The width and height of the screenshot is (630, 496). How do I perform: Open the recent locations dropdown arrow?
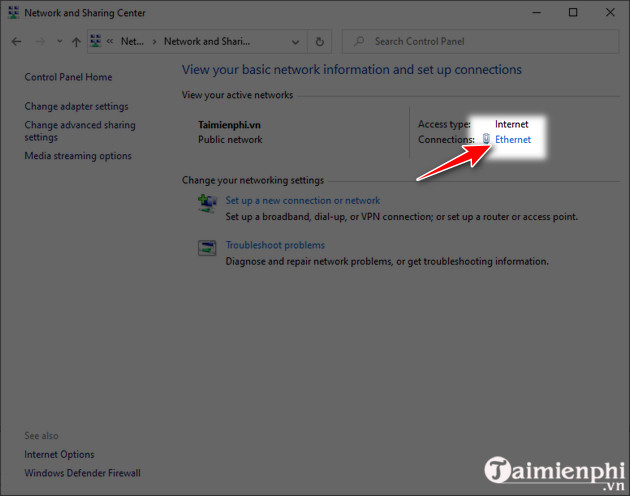click(59, 41)
